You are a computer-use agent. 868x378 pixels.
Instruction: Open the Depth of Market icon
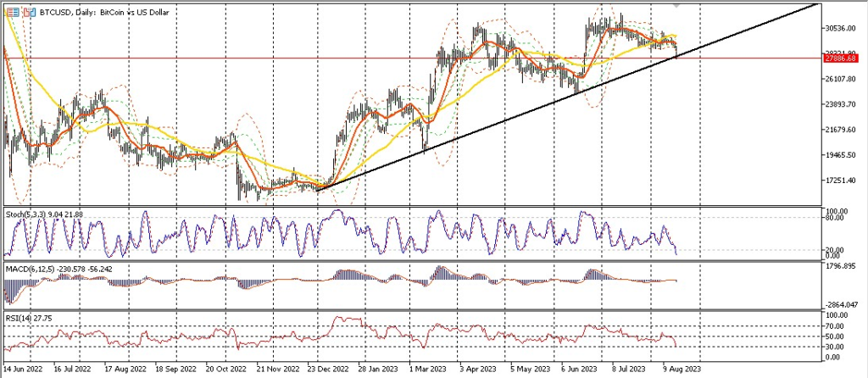8,13
